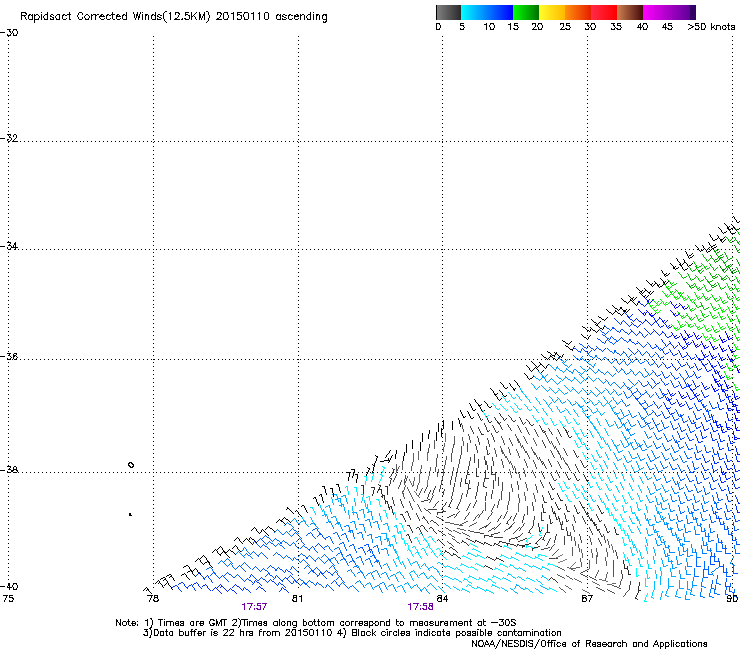This screenshot has height=650, width=740.
Task: Click the purple time label 17:57
Action: [254, 607]
